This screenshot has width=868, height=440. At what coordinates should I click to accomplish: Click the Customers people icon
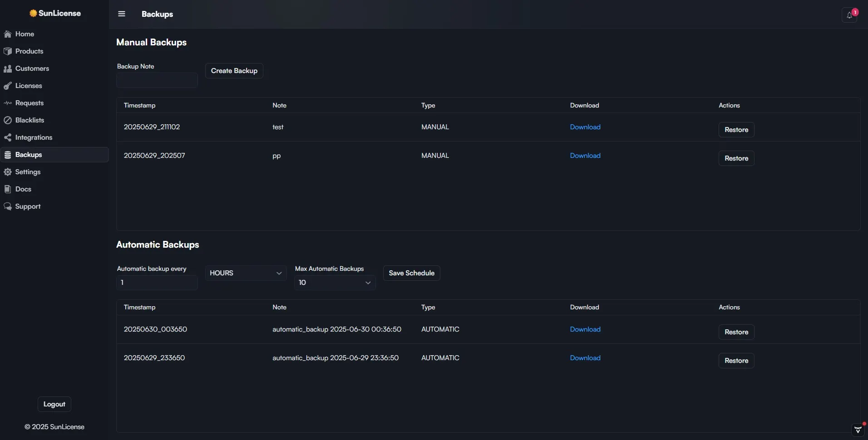8,68
